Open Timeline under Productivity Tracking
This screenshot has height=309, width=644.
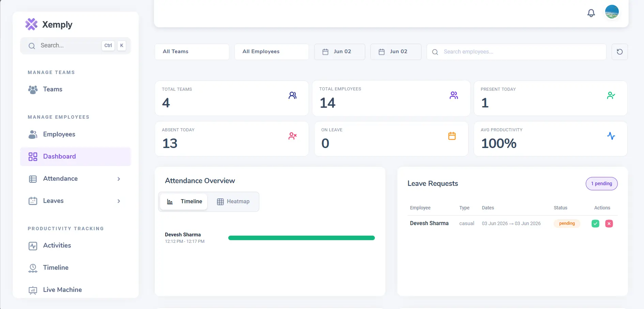pos(76,268)
